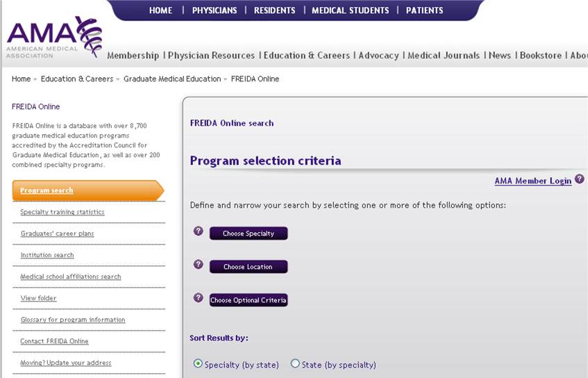Click the Choose Specialty button
Screen dimensions: 588x378
(249, 233)
